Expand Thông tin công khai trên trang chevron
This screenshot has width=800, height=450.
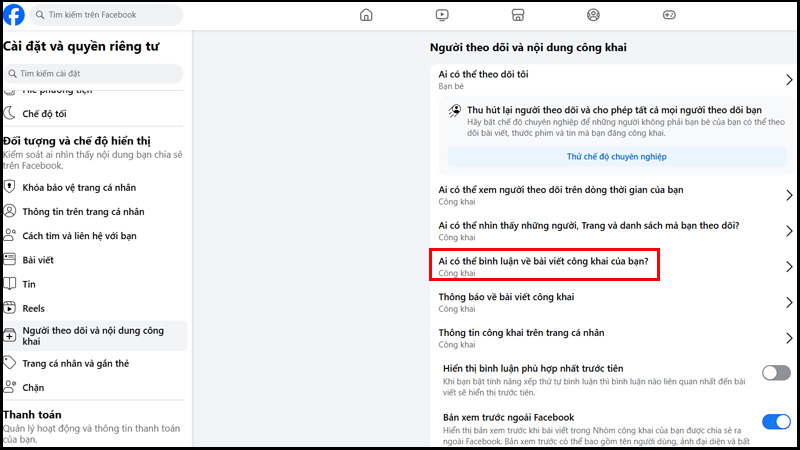pyautogui.click(x=788, y=338)
